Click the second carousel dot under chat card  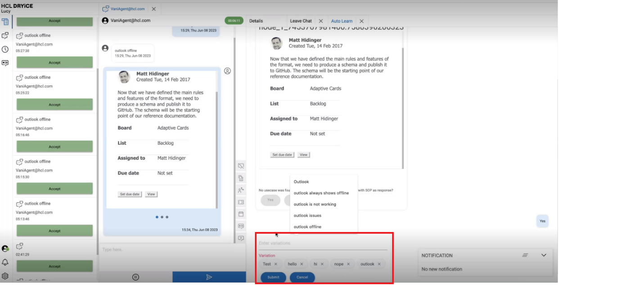click(162, 217)
